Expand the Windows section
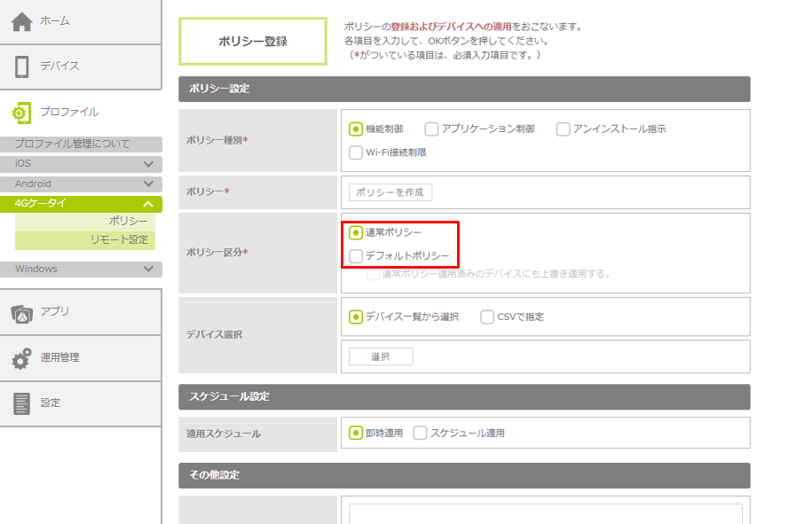The height and width of the screenshot is (524, 812). coord(148,270)
